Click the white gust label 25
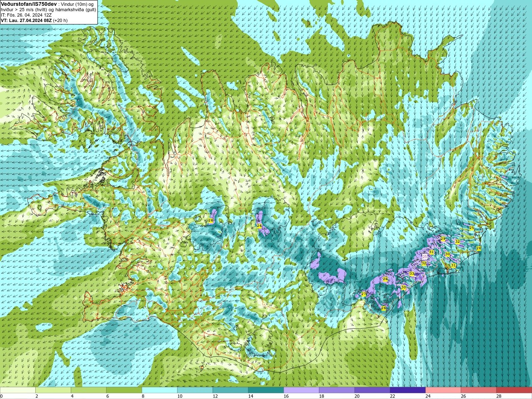Viewport: 532px width, 399px height. [x=425, y=257]
